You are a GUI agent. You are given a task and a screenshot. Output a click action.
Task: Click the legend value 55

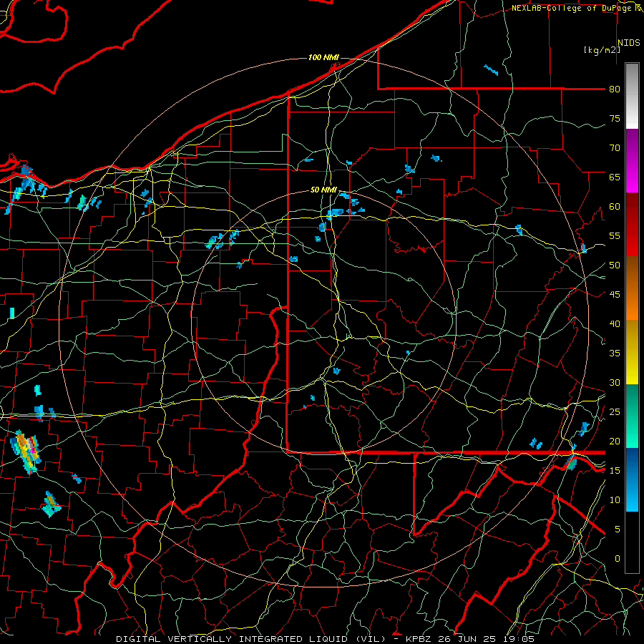(x=615, y=236)
